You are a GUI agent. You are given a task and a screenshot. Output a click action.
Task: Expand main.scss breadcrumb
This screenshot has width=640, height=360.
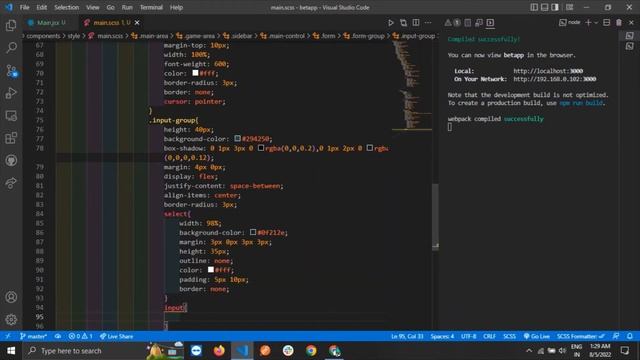pyautogui.click(x=106, y=36)
